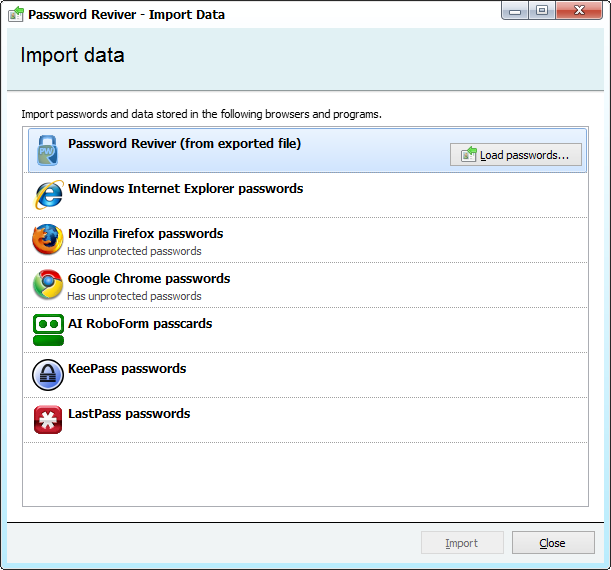
Task: Click the Google Chrome icon
Action: 48,284
